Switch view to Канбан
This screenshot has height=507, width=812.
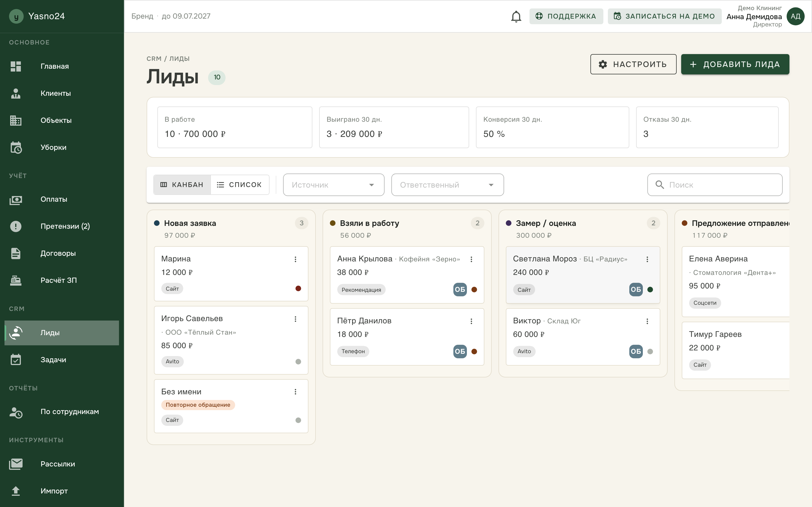point(182,185)
